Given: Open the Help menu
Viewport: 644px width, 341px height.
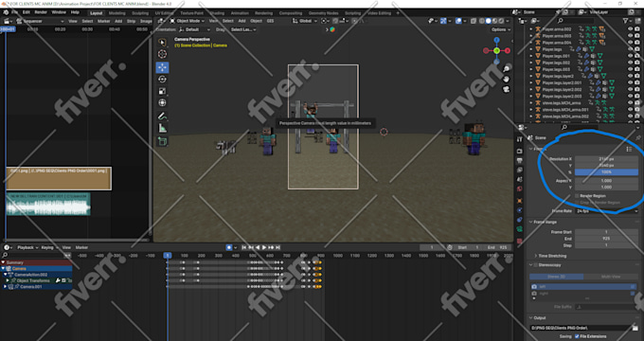Looking at the screenshot, I should [x=75, y=12].
